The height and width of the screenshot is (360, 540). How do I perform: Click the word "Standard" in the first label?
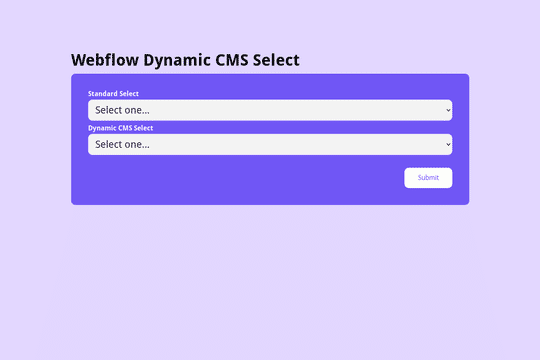click(103, 94)
